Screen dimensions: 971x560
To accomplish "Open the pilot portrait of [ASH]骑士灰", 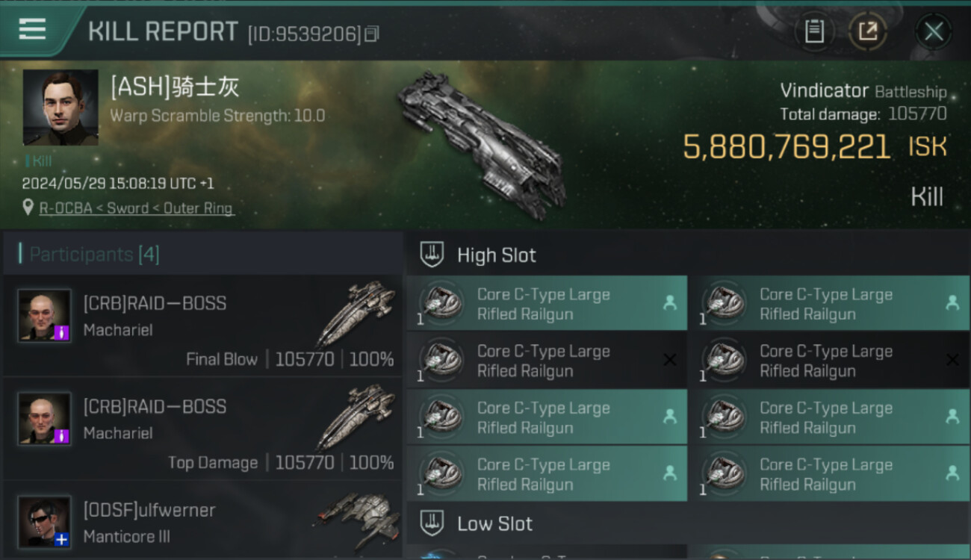I will pos(61,108).
